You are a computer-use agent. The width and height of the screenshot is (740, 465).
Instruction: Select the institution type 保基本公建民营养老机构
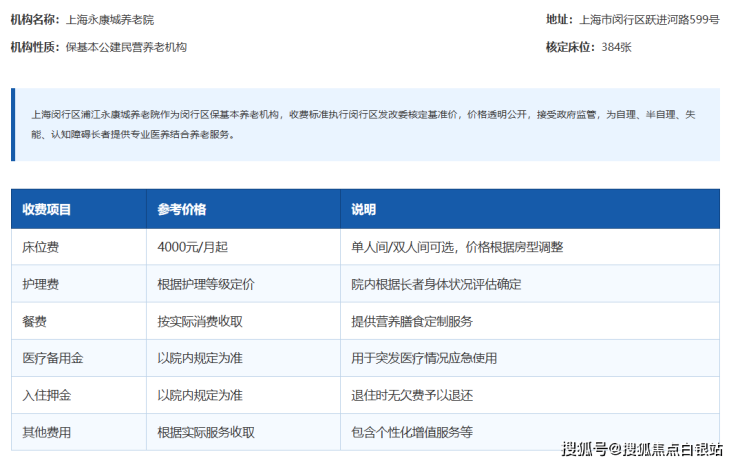[126, 47]
